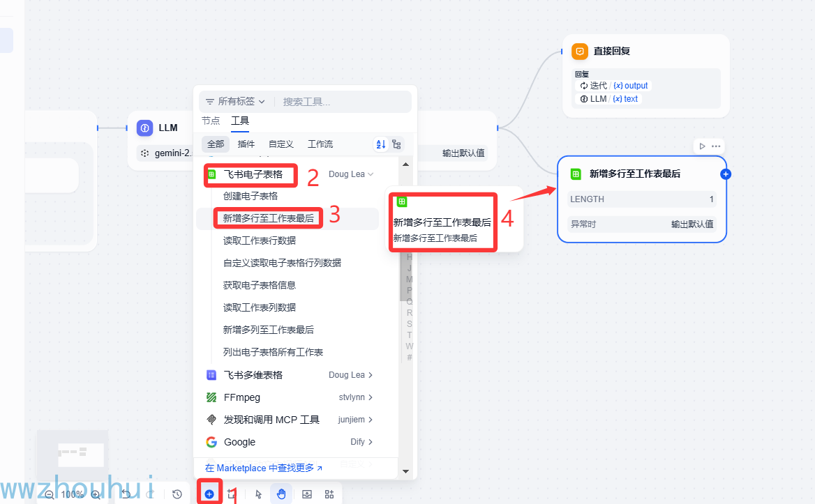Click 异常时 输出默认值 row in node
Viewport: 815px width, 504px height.
[x=643, y=224]
